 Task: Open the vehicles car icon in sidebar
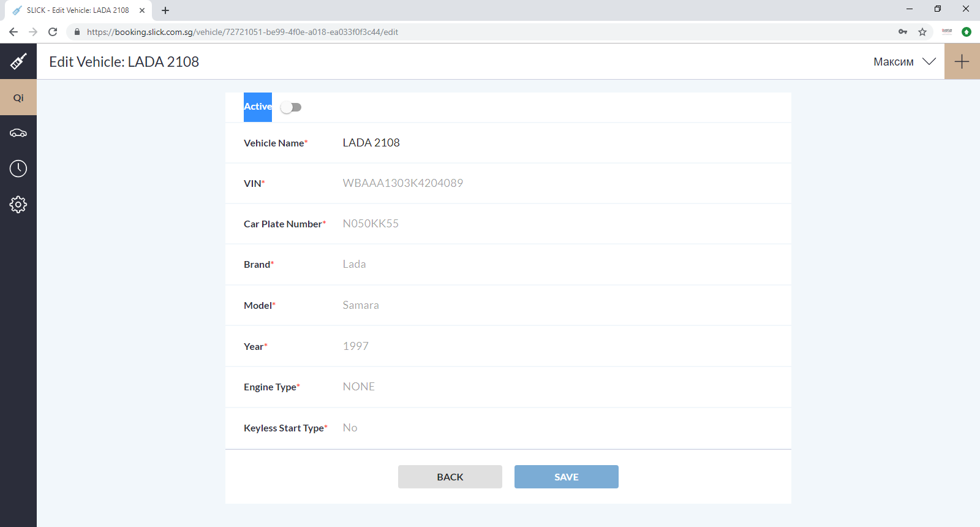coord(18,133)
